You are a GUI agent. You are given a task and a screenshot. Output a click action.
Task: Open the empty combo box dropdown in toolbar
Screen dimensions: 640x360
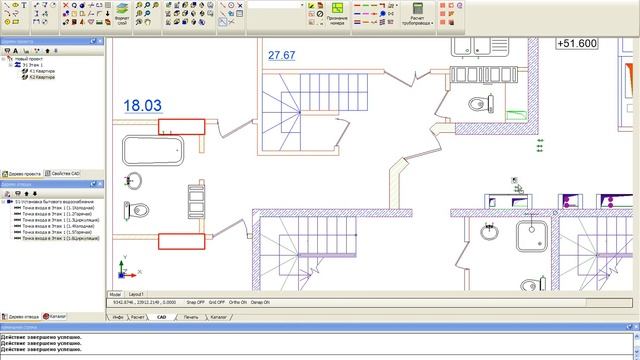302,5
